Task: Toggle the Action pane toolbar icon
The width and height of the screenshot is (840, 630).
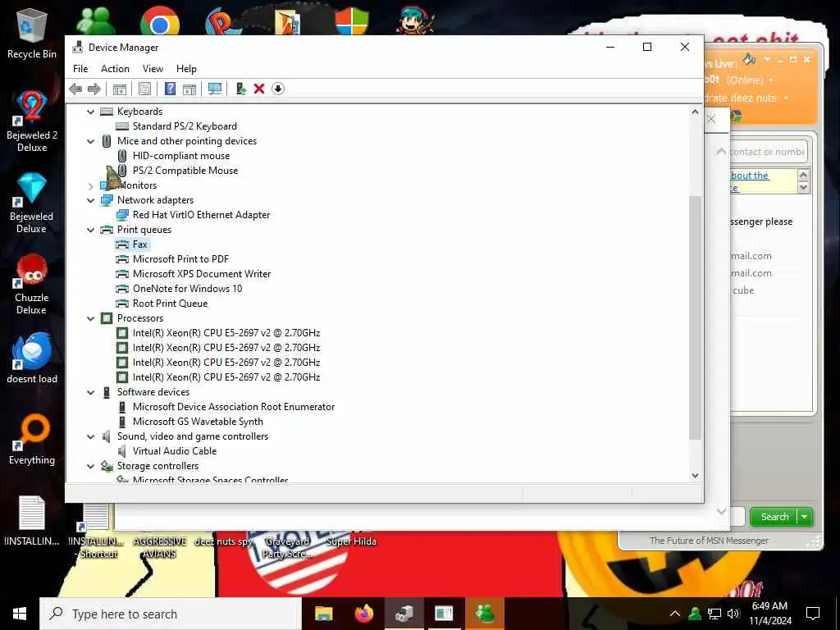Action: point(189,89)
